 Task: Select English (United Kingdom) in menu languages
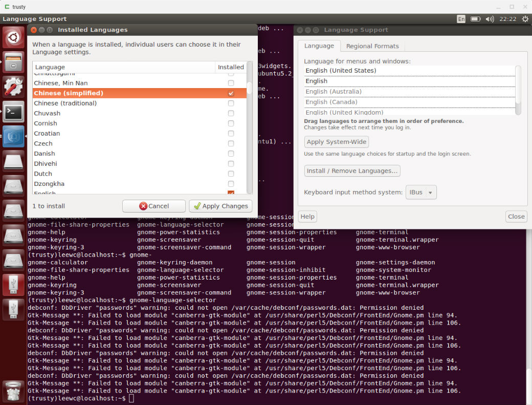point(410,112)
